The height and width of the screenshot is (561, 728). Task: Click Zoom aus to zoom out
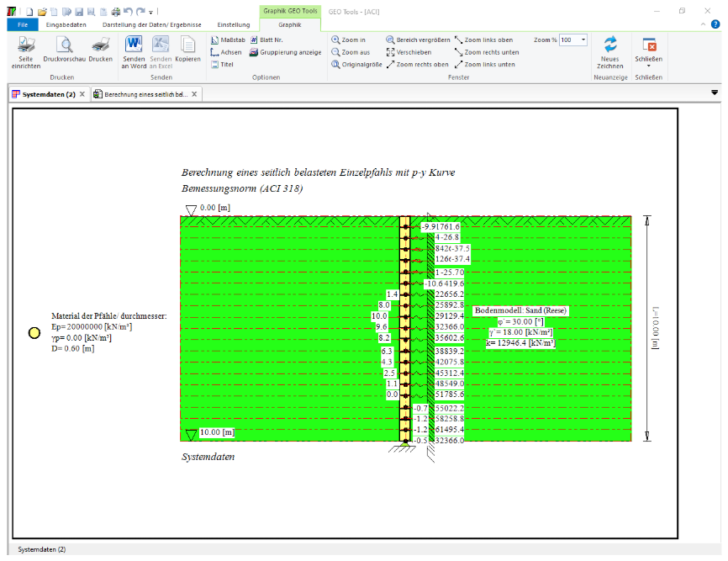click(351, 52)
